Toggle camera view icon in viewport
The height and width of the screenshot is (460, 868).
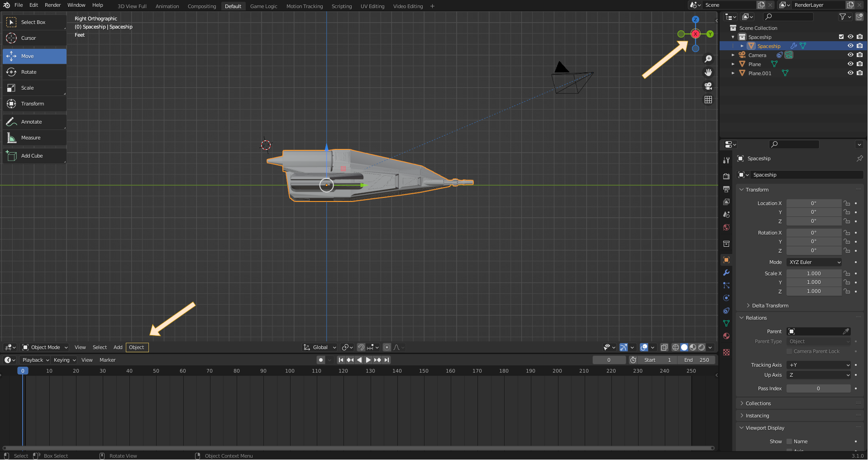tap(708, 86)
